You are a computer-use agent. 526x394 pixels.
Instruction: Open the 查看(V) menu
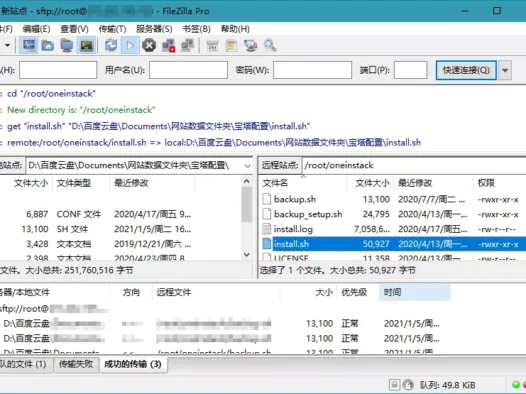point(74,29)
